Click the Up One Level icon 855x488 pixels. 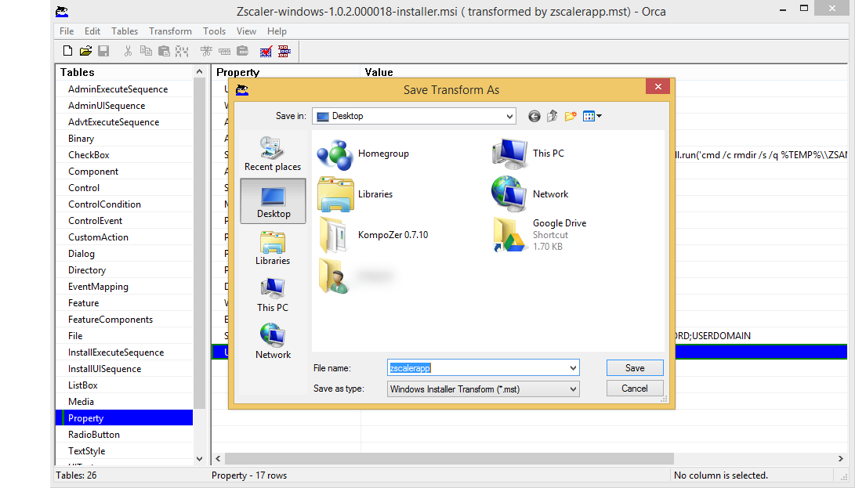tap(552, 116)
